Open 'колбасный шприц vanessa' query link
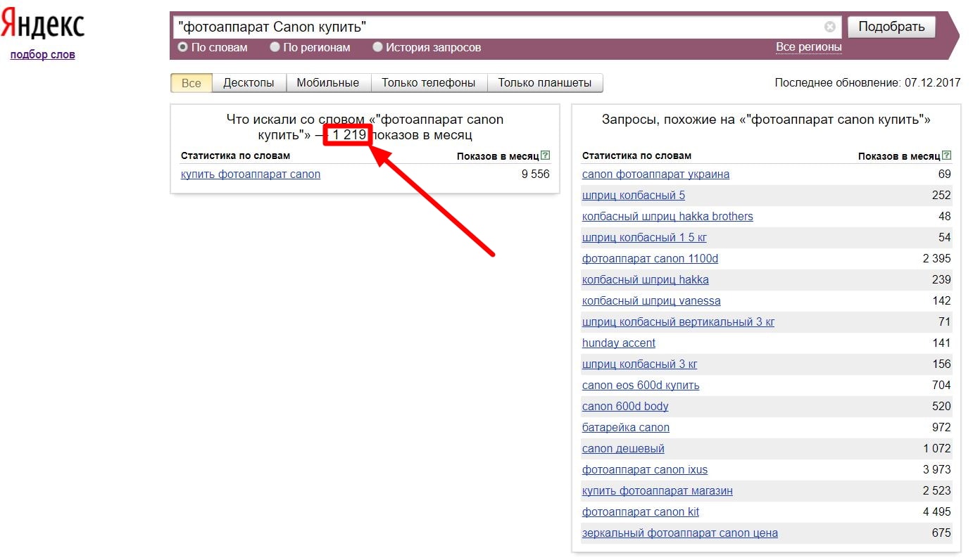This screenshot has height=560, width=973. point(651,300)
